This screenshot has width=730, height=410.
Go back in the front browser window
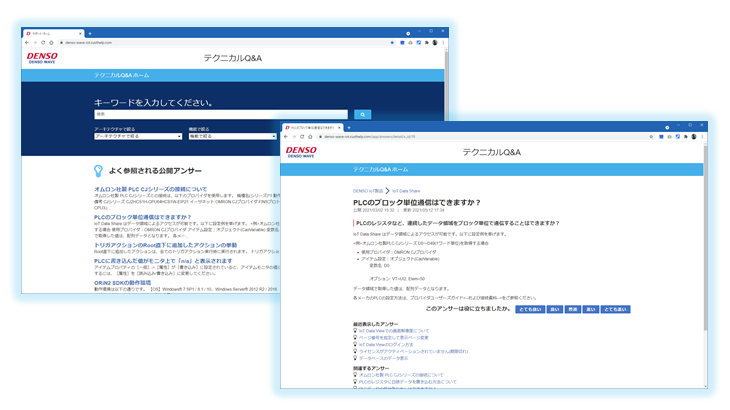tap(286, 137)
